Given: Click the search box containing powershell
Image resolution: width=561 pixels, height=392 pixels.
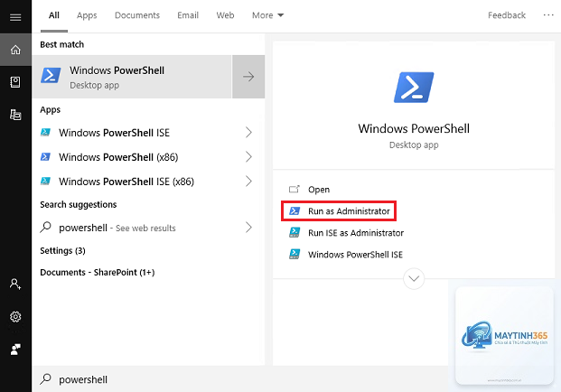Looking at the screenshot, I should click(239, 379).
